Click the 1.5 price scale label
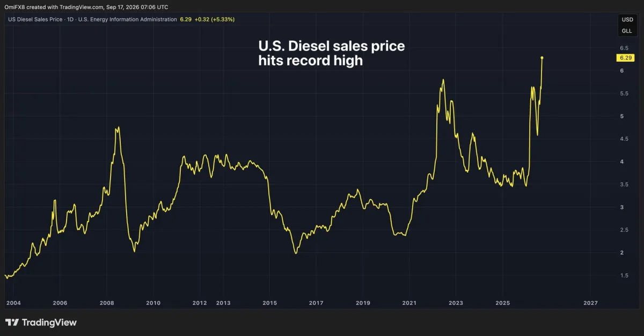644x336 pixels. 625,275
